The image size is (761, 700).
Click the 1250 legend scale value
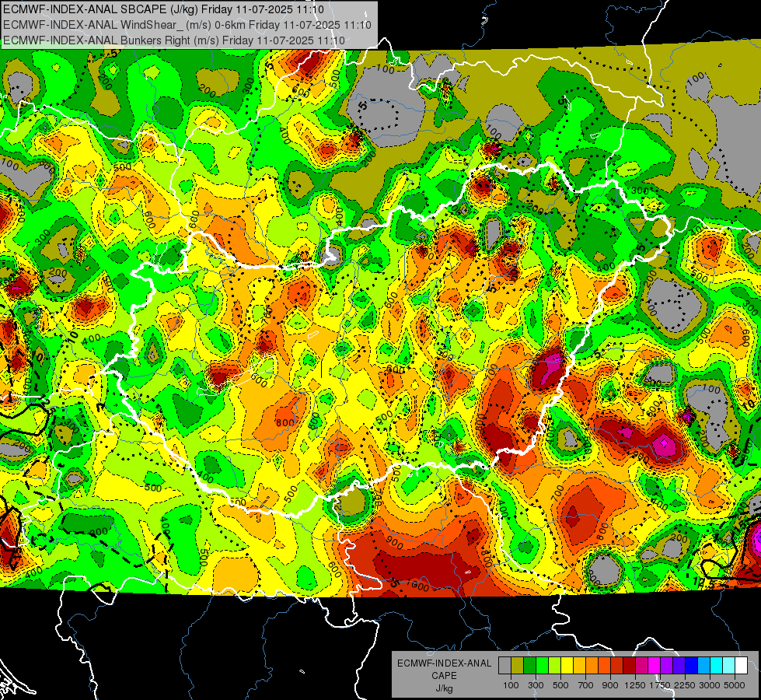point(635,685)
